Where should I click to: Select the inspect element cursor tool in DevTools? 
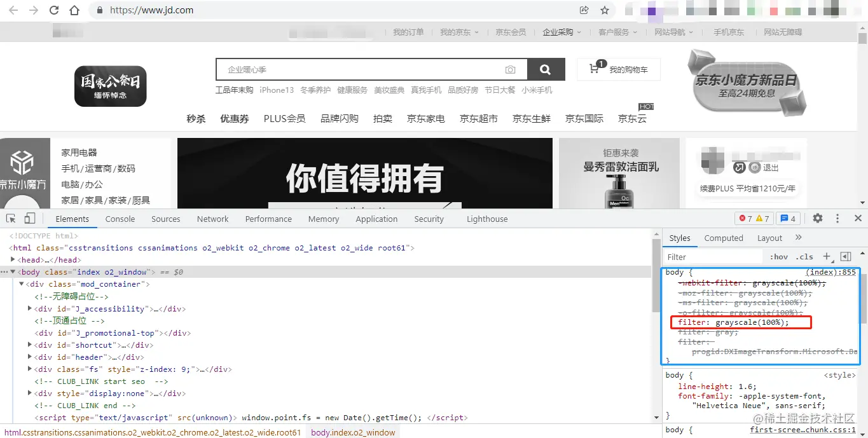pyautogui.click(x=10, y=218)
